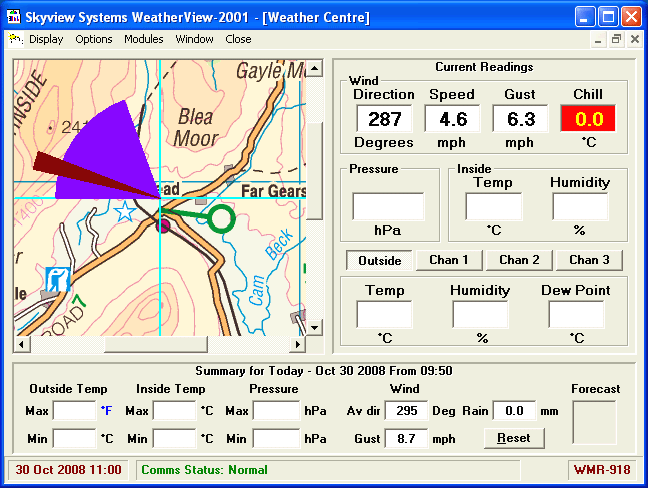
Task: Click the map's horizontal scrollbar thumb
Action: click(x=155, y=344)
